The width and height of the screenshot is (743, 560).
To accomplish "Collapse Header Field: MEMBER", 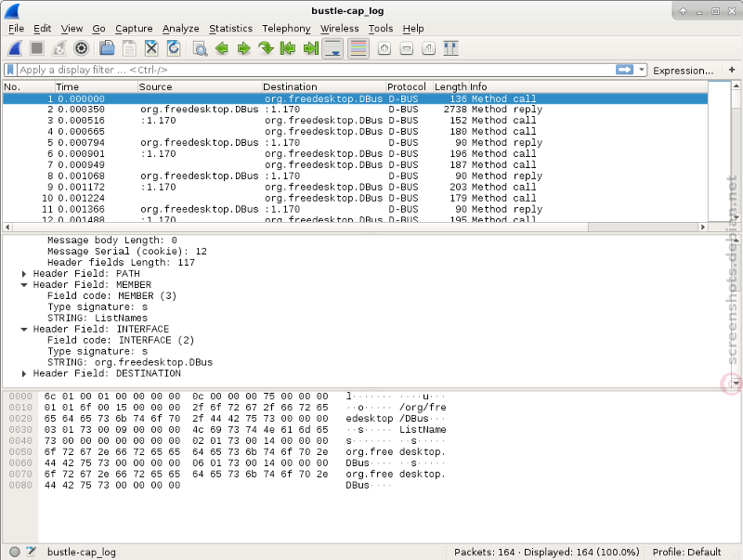I will point(24,285).
